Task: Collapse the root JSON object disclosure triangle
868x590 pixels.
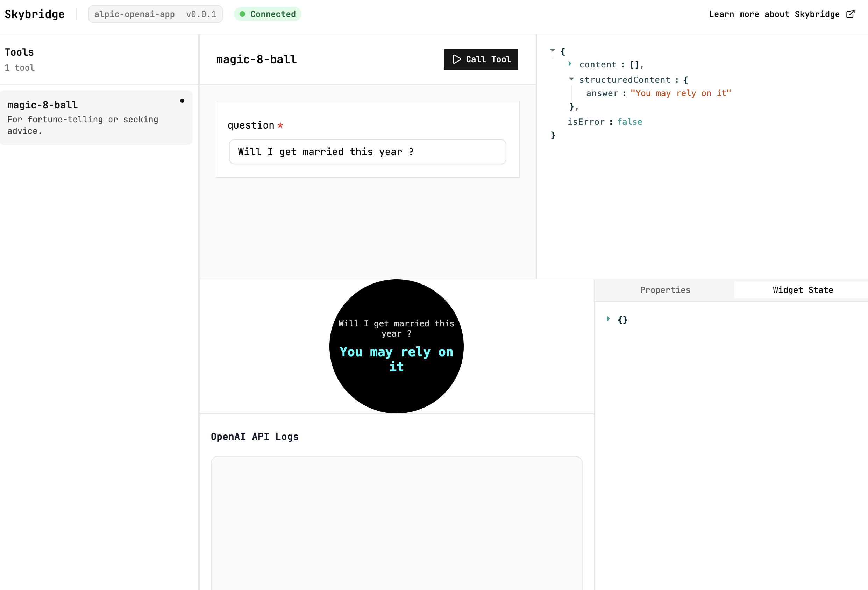Action: point(553,50)
